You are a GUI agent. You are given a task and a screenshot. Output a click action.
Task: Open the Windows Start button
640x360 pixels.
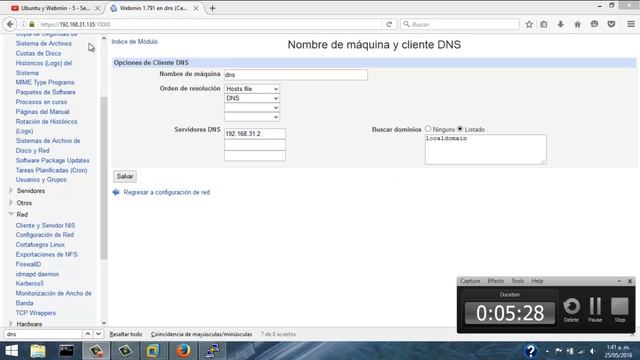(12, 351)
